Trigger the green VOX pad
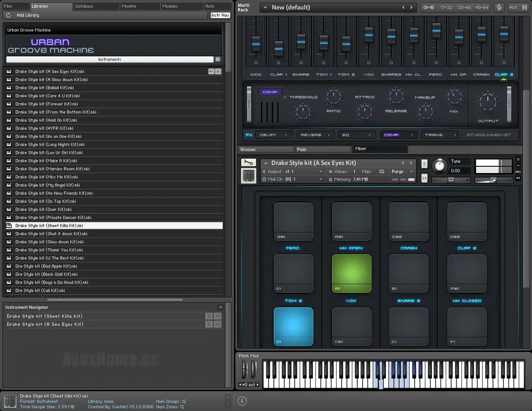The image size is (532, 411). 351,273
